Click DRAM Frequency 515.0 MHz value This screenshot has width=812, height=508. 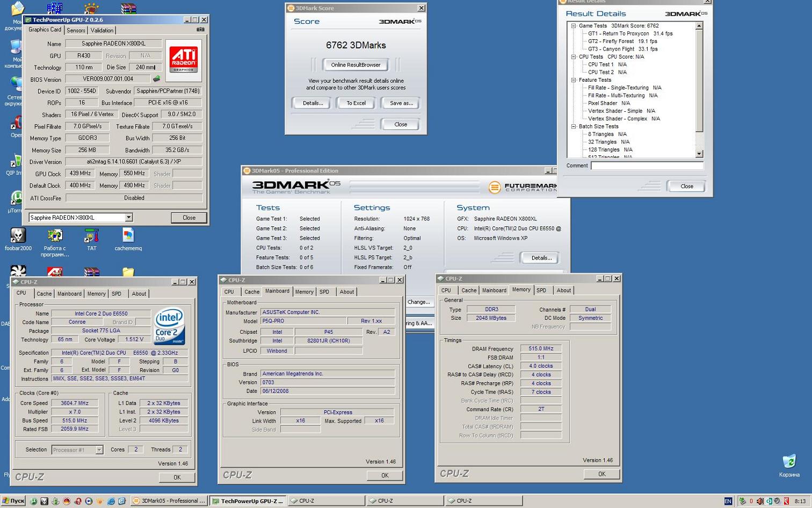pyautogui.click(x=541, y=349)
